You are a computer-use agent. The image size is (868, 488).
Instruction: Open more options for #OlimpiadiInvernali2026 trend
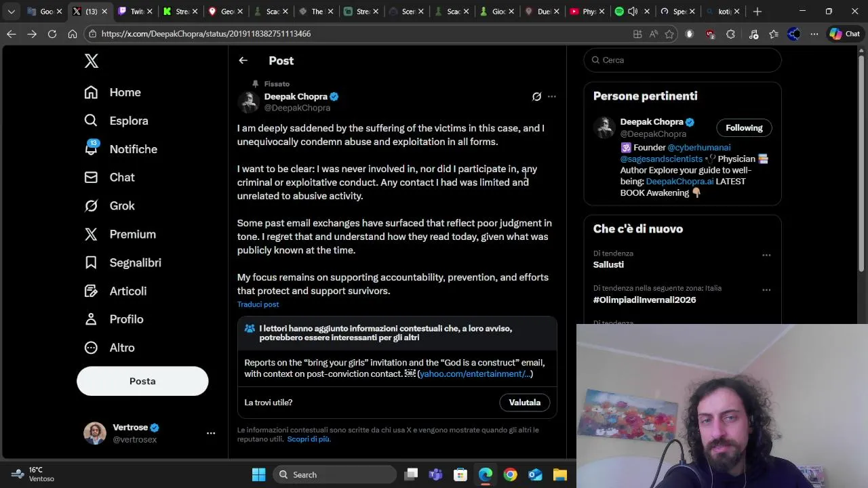[766, 290]
